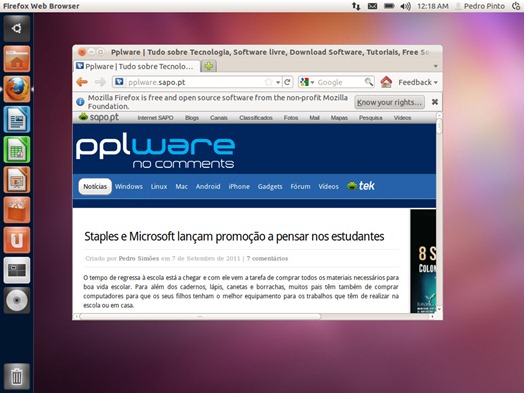Viewport: 524px width, 393px height.
Task: Click the search magnifier icon
Action: click(369, 82)
